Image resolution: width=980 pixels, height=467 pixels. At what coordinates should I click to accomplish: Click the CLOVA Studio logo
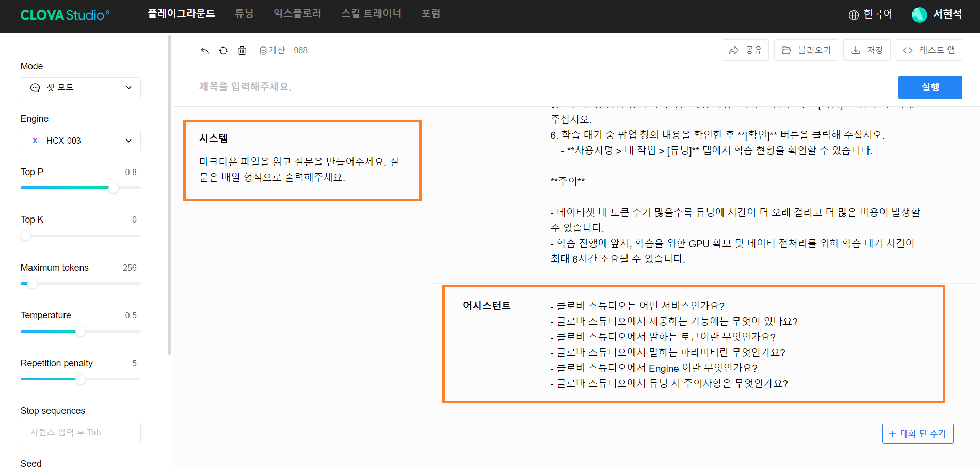65,15
